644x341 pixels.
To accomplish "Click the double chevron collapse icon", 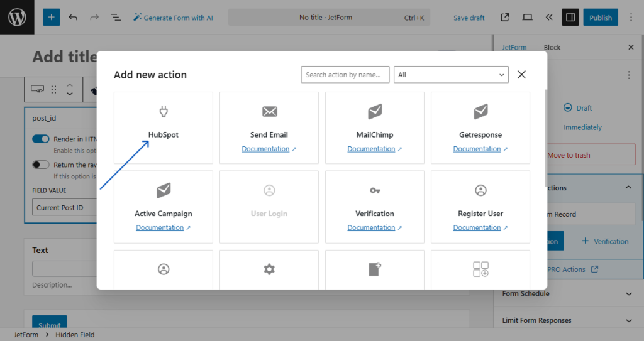I will pyautogui.click(x=549, y=17).
